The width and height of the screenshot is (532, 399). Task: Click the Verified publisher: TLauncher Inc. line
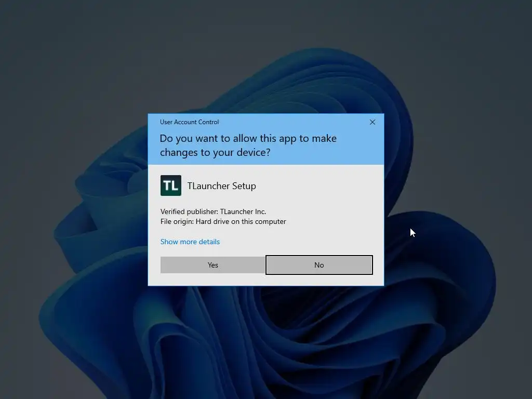[213, 211]
